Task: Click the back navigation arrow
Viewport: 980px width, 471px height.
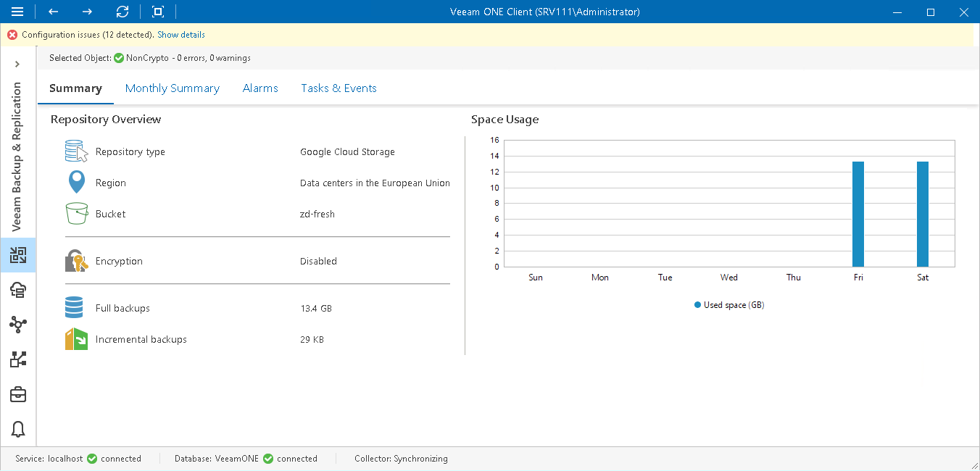Action: [52, 12]
